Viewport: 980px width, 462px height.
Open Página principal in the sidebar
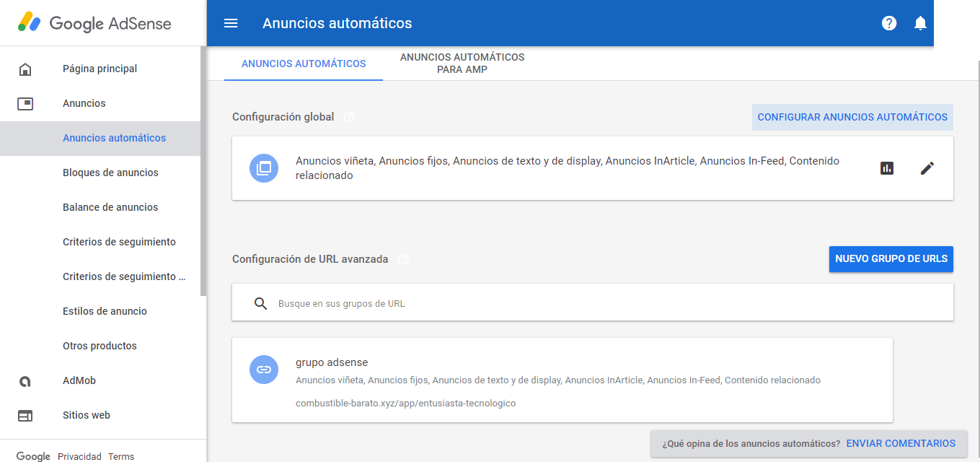tap(100, 69)
